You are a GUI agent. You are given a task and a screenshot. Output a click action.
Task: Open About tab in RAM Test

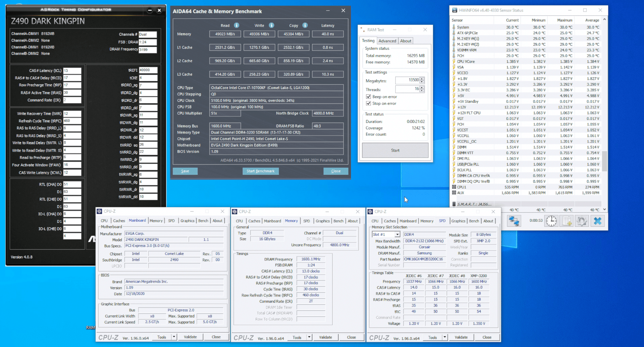click(406, 41)
